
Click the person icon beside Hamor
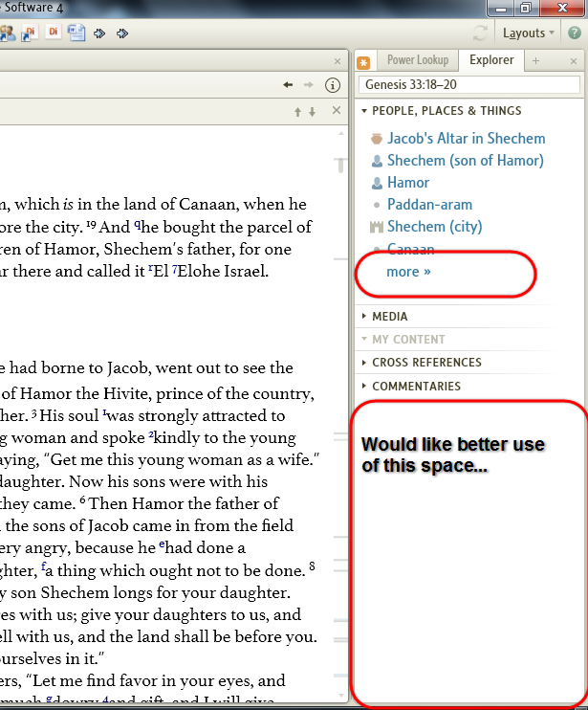click(x=377, y=183)
